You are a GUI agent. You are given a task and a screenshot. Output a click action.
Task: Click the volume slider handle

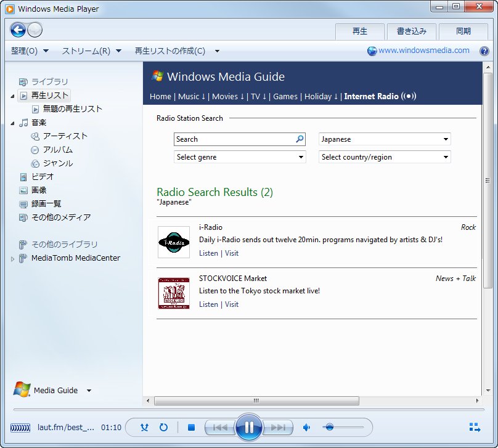(x=329, y=427)
